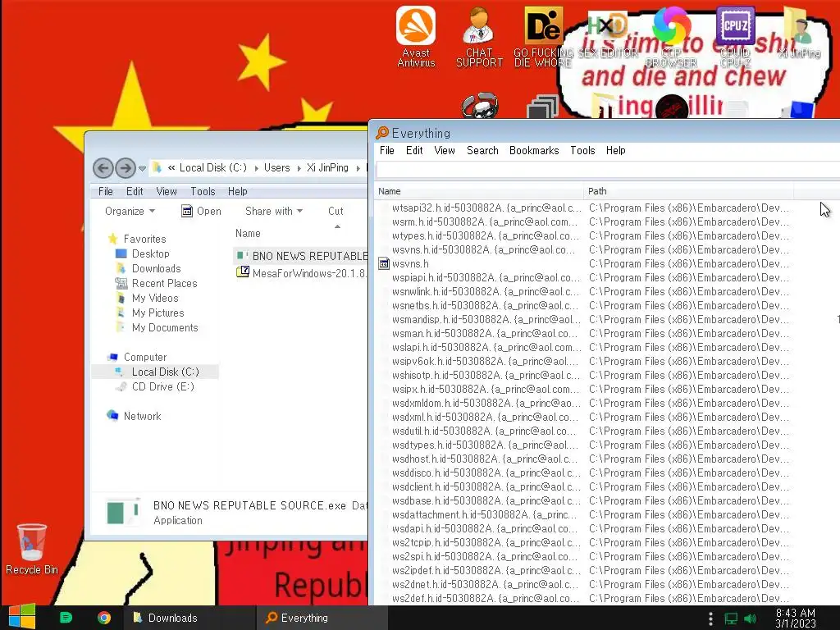Open Explorer's Help menu

[x=237, y=191]
